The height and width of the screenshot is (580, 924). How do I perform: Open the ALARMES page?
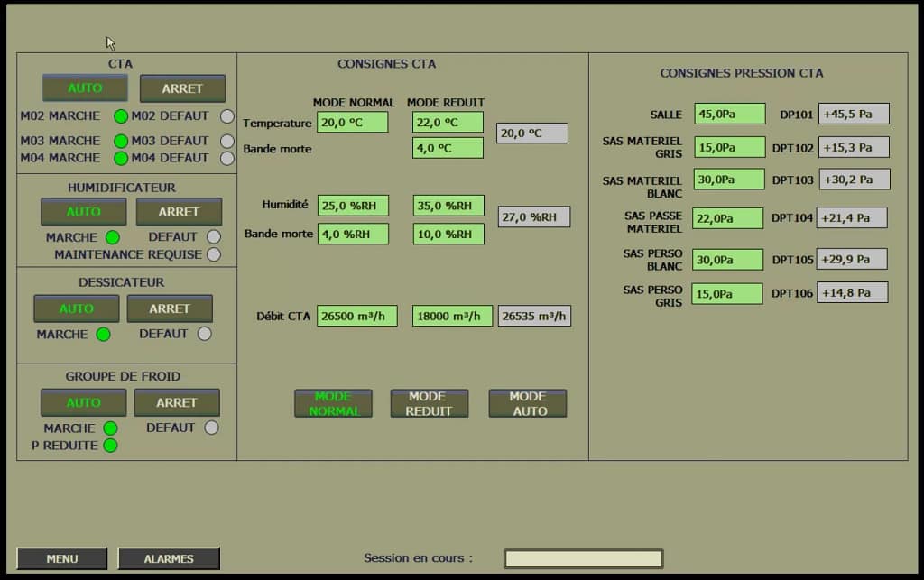click(x=169, y=558)
